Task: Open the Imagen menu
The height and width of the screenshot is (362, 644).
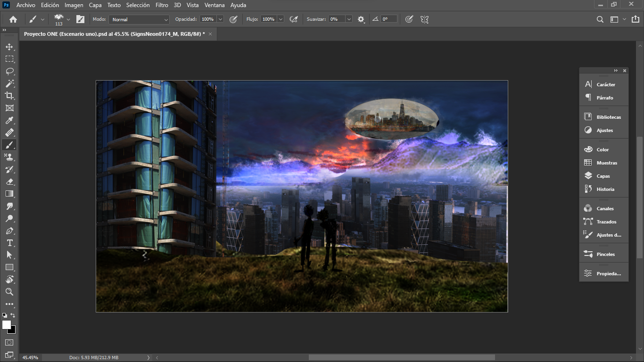Action: click(74, 5)
